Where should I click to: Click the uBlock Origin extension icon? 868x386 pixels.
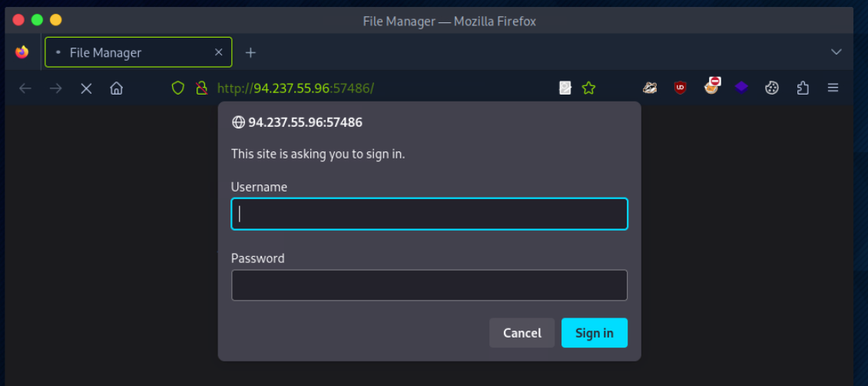(x=680, y=88)
